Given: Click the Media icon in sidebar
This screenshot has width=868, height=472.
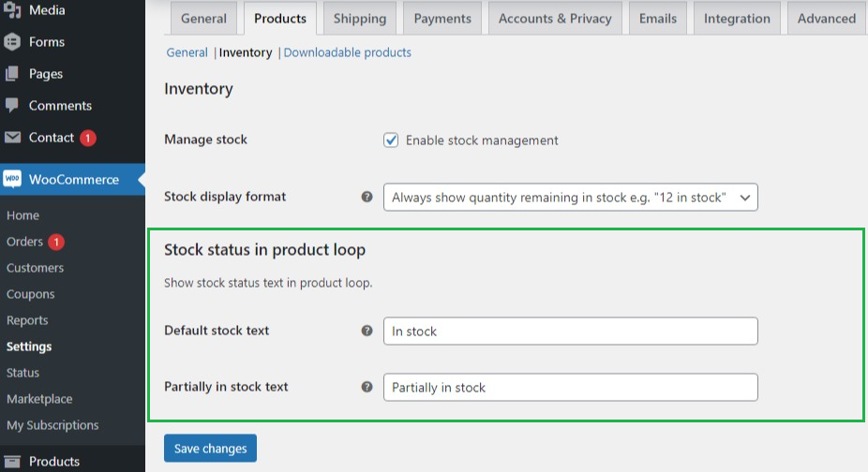Looking at the screenshot, I should [x=12, y=10].
